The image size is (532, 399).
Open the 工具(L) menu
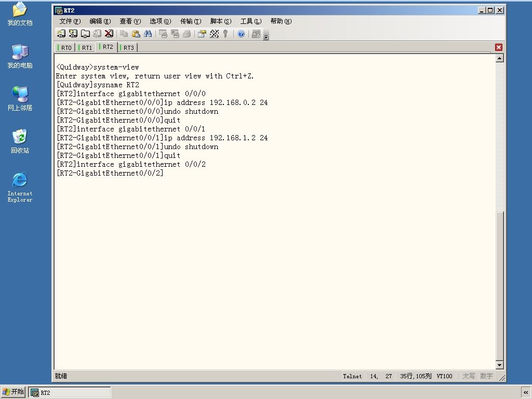(251, 21)
